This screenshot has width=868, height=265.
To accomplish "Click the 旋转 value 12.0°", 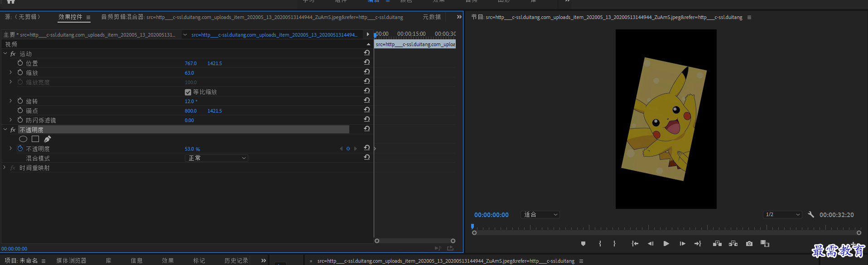I will tap(191, 101).
